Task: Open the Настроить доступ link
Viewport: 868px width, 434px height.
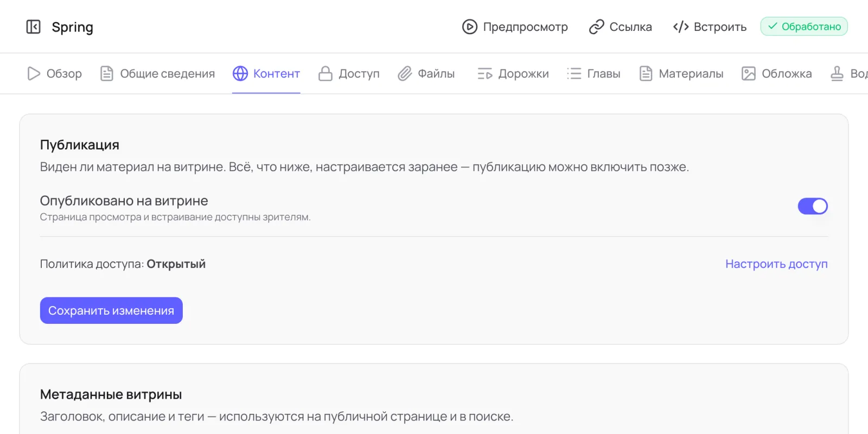Action: (x=776, y=264)
